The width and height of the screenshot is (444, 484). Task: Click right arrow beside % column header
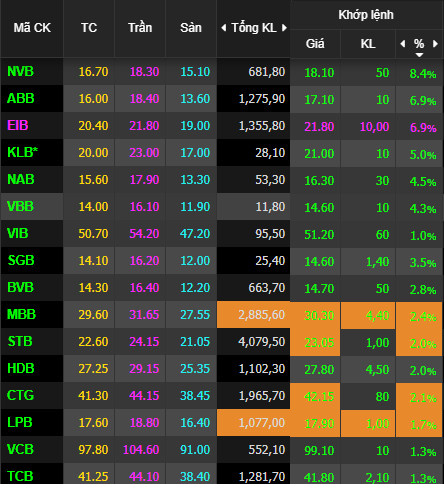click(435, 44)
